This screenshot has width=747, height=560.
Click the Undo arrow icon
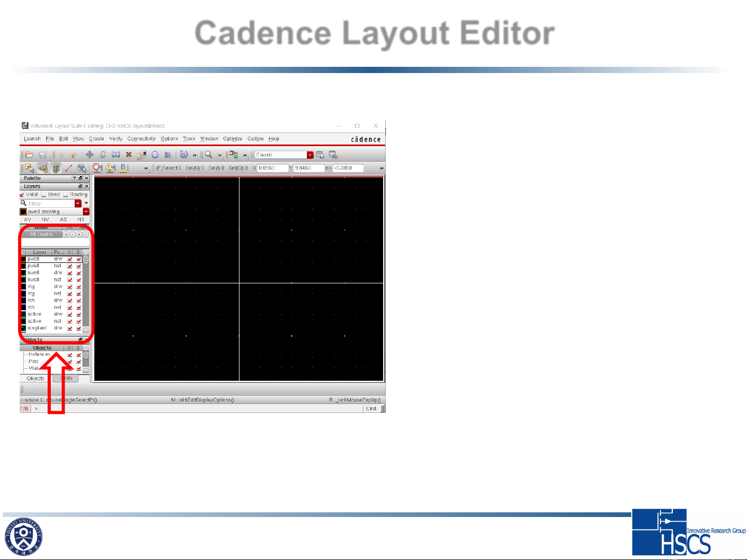point(61,155)
